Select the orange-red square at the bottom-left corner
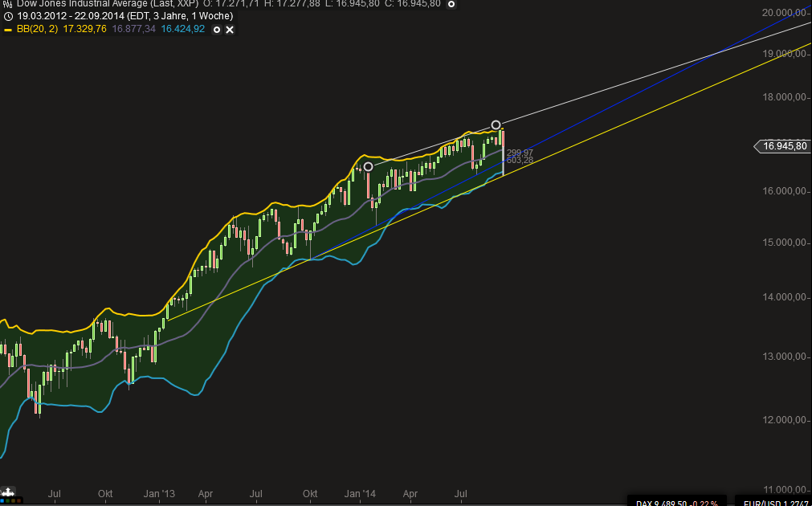 [x=18, y=501]
